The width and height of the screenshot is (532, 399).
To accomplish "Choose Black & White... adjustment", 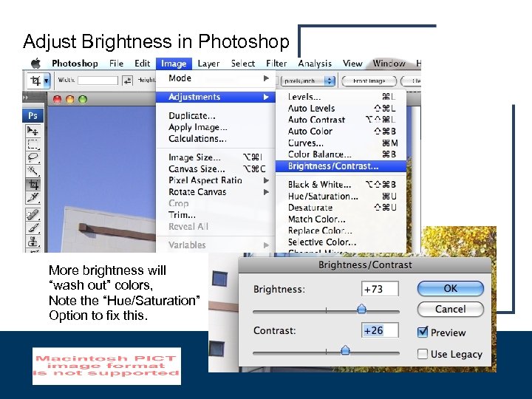I will coord(341,185).
